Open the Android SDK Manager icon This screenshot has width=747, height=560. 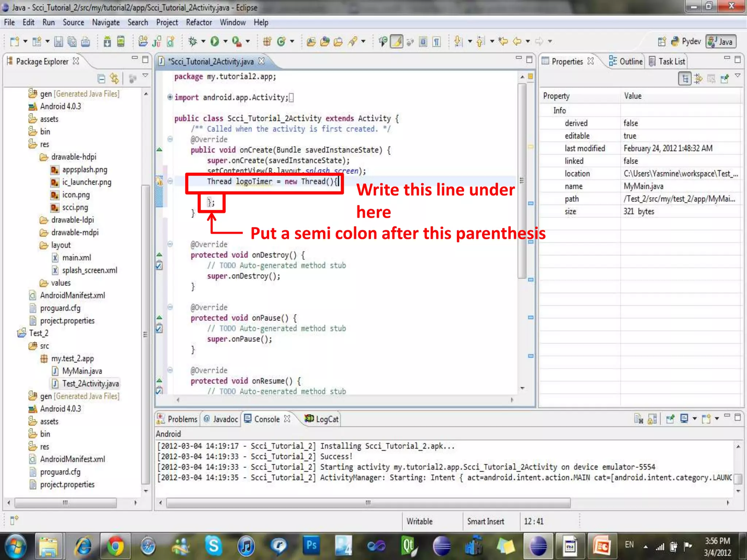click(107, 42)
